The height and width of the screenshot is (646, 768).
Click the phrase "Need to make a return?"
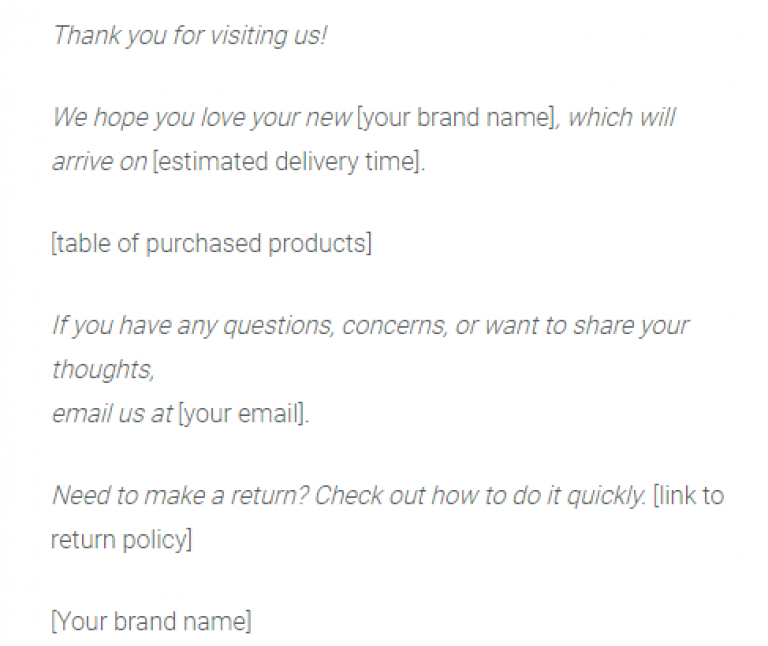point(178,496)
